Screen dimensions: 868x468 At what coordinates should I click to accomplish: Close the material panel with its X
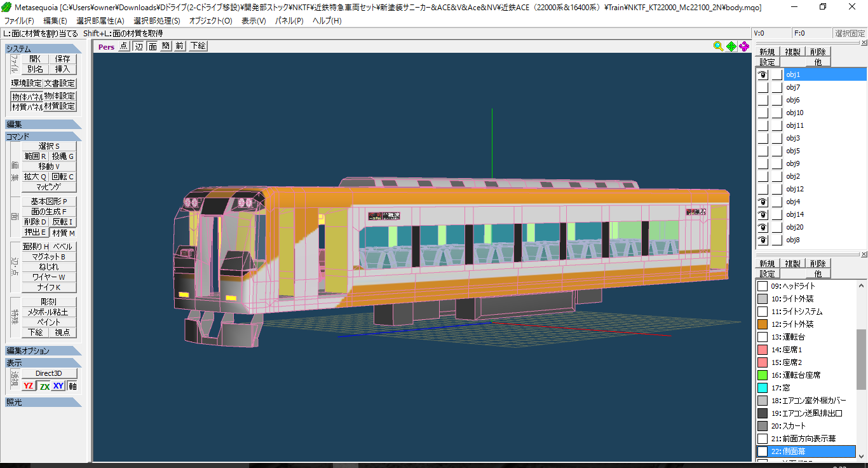(x=864, y=254)
